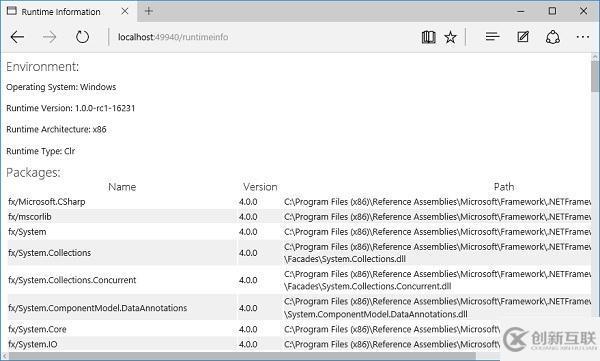Add page to favorites star icon
This screenshot has width=600, height=361.
[450, 37]
